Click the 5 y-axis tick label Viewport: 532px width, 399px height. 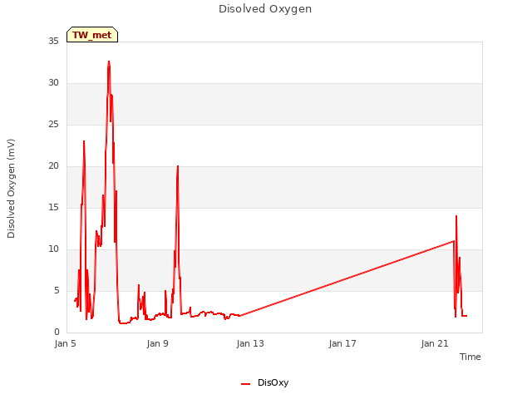[57, 291]
